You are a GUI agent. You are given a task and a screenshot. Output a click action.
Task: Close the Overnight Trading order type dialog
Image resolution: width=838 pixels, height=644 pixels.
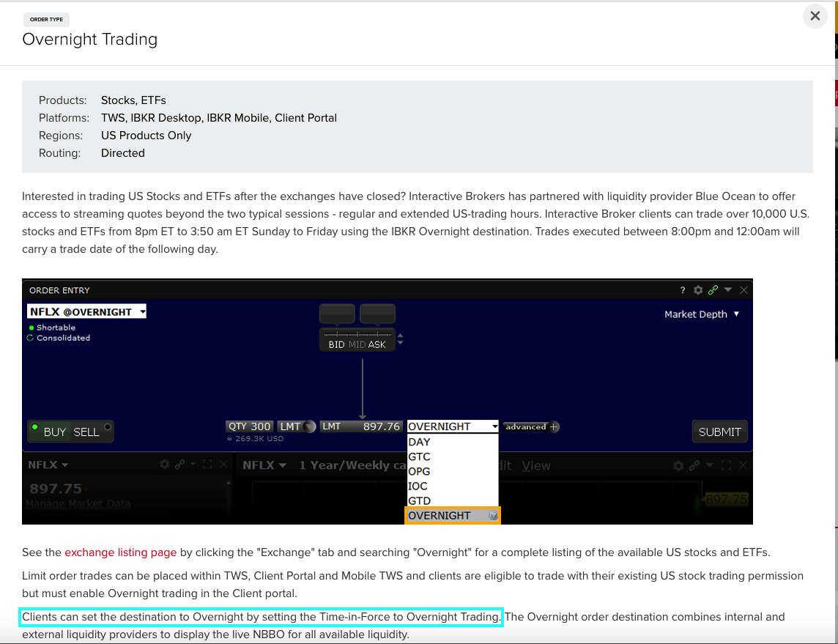coord(815,16)
